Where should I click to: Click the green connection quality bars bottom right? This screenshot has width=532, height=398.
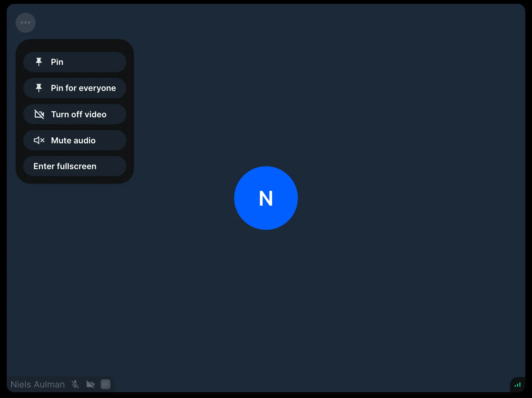(x=518, y=385)
